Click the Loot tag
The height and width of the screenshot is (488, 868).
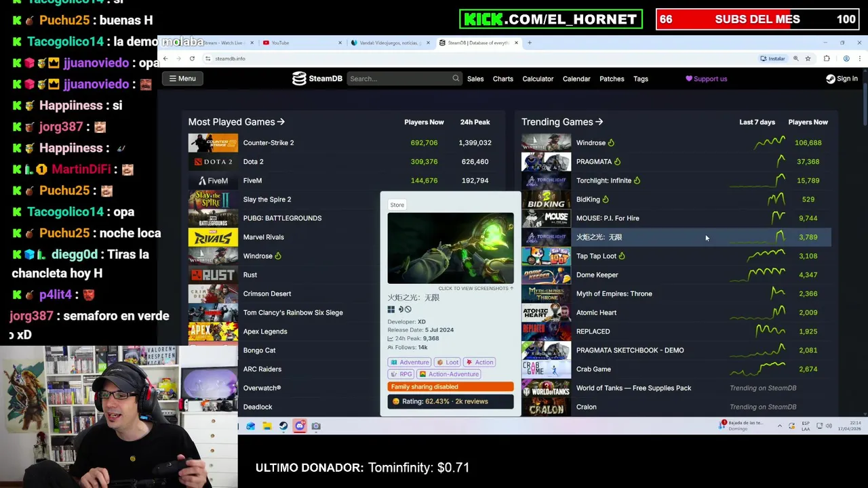tap(448, 362)
